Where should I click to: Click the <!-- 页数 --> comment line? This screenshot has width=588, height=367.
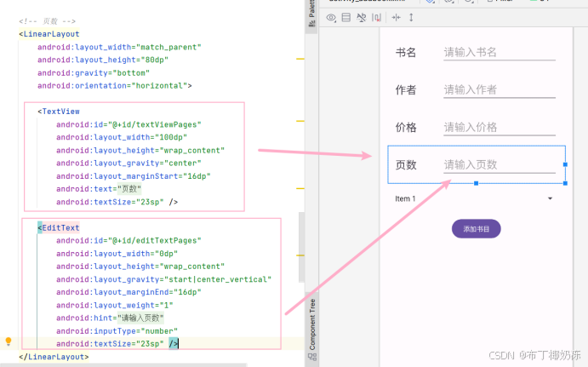click(x=48, y=21)
